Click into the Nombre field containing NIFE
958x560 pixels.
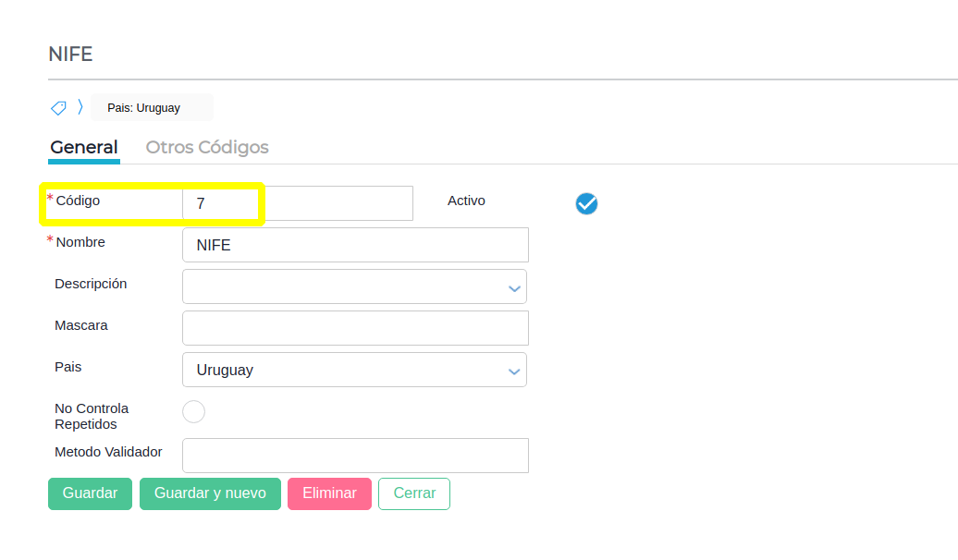point(355,245)
